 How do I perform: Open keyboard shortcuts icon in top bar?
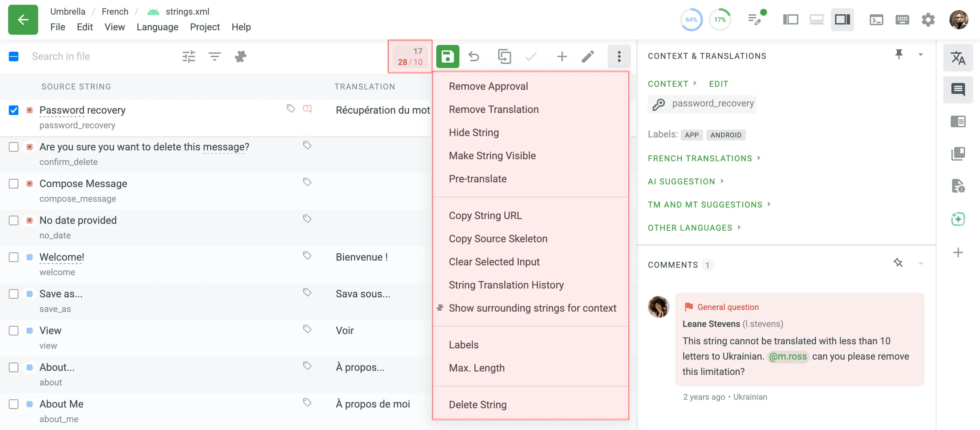[902, 19]
